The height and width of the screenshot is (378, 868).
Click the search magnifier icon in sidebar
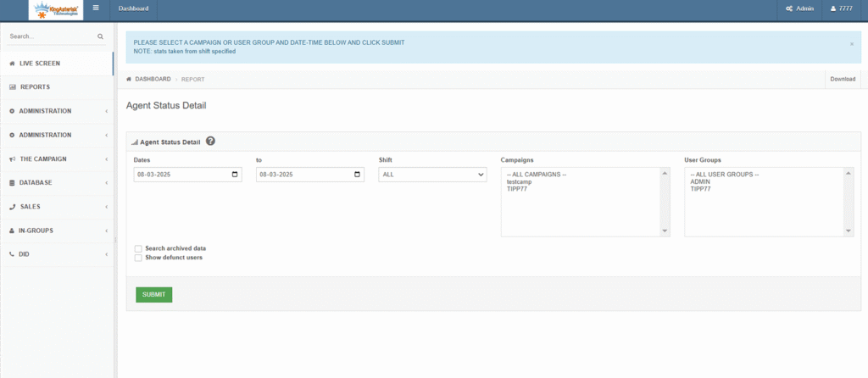(x=100, y=36)
